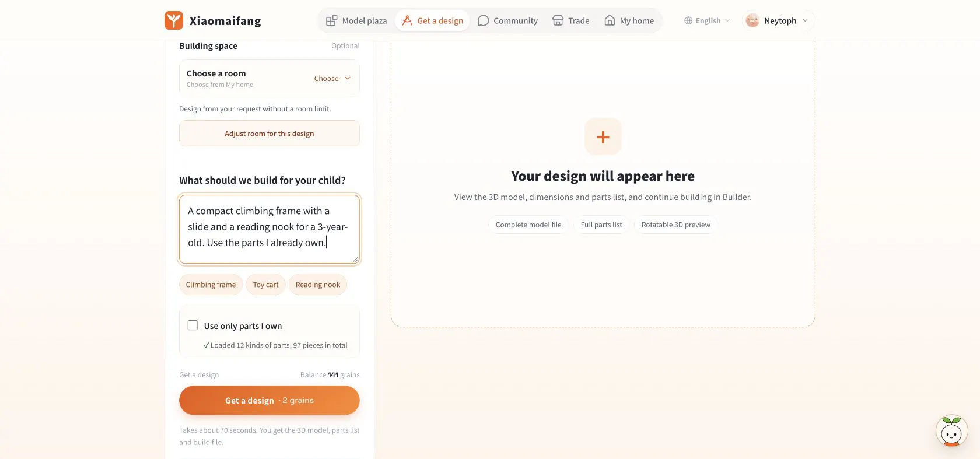Click Takes about 70 seconds note
980x459 pixels.
tap(269, 436)
